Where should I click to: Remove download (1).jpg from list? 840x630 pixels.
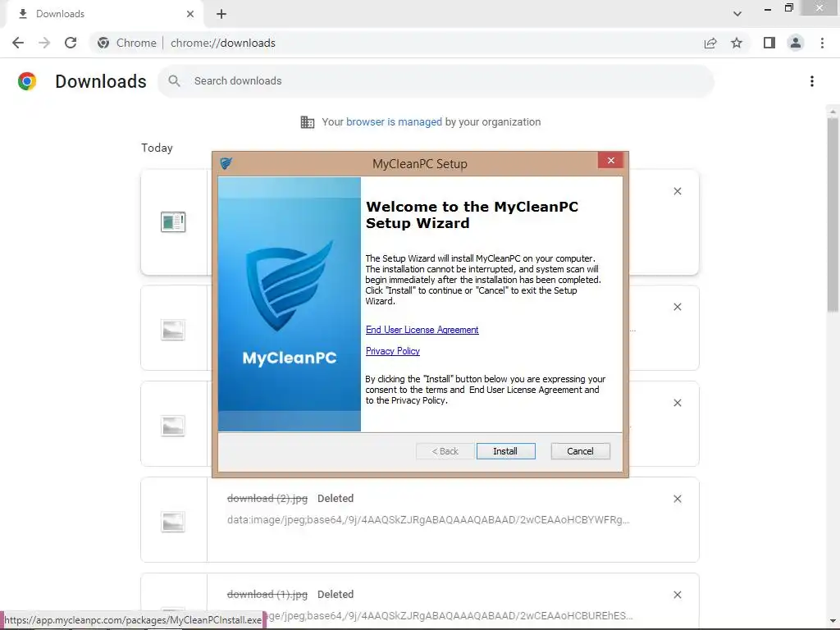(677, 595)
